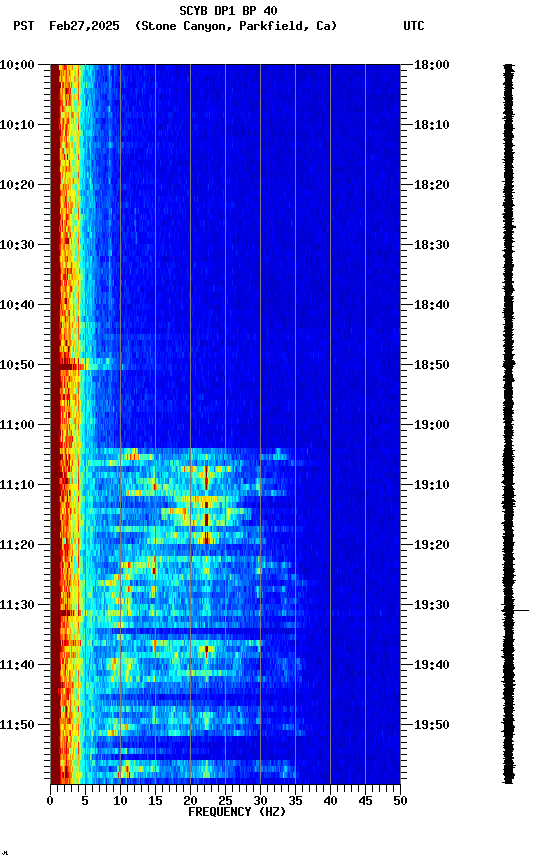Click the '11:10' PST time label

pos(17,485)
